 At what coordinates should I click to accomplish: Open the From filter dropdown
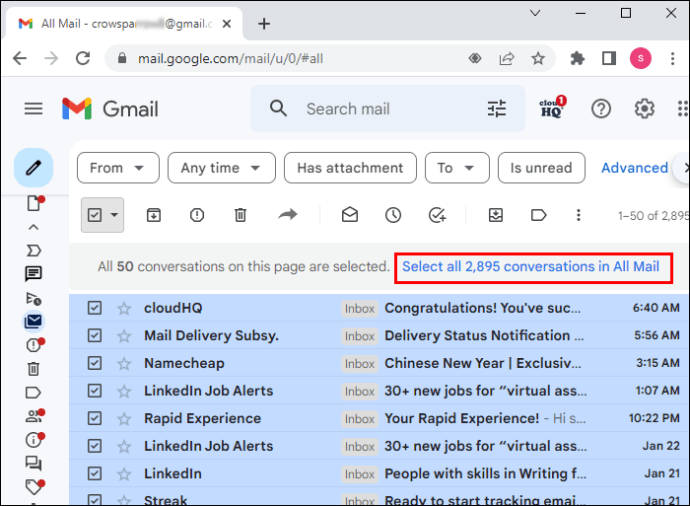click(x=118, y=168)
